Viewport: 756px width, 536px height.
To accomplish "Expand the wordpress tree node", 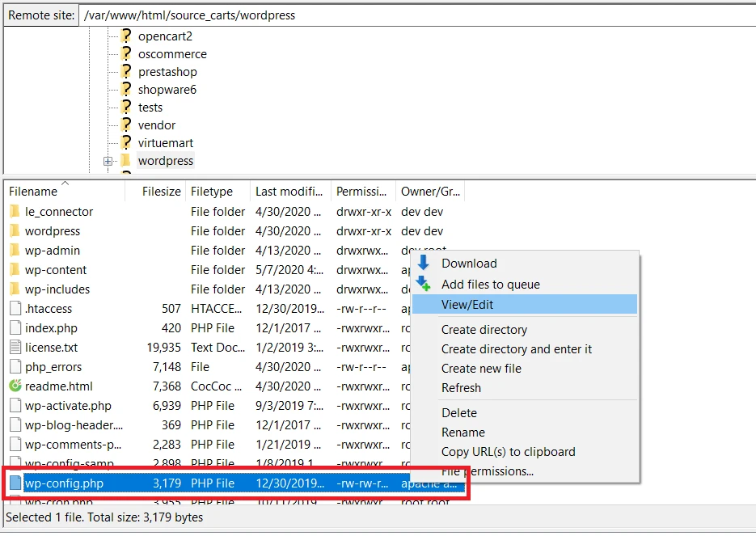I will [108, 161].
